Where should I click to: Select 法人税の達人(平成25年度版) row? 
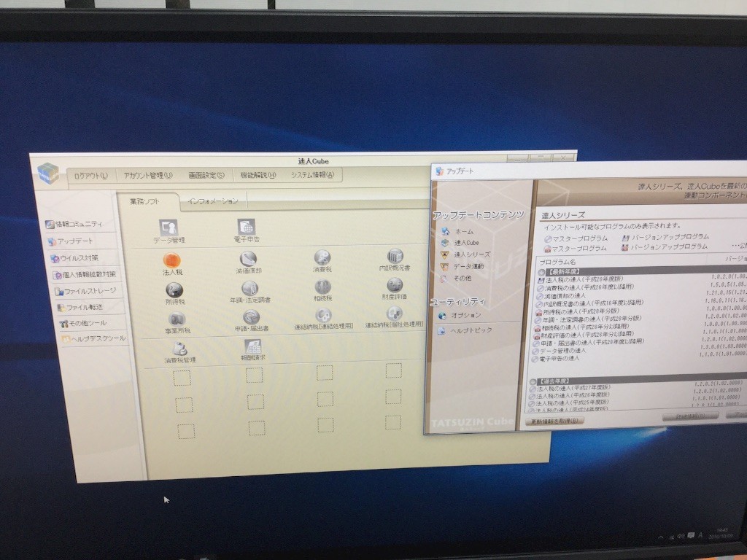(x=568, y=402)
